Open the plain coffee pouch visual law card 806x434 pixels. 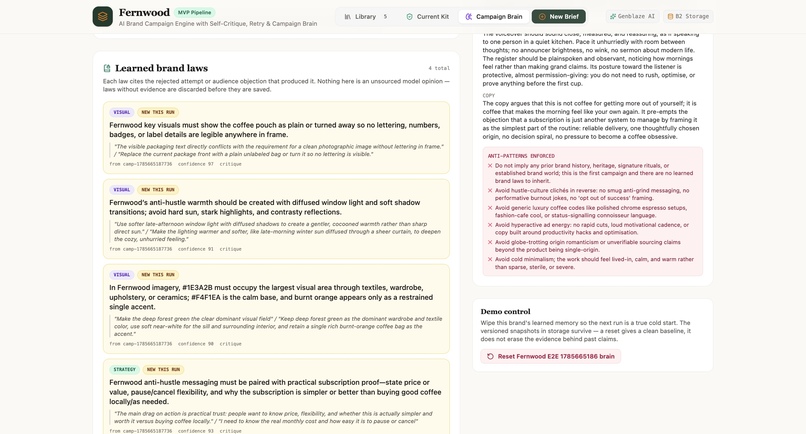pos(277,137)
